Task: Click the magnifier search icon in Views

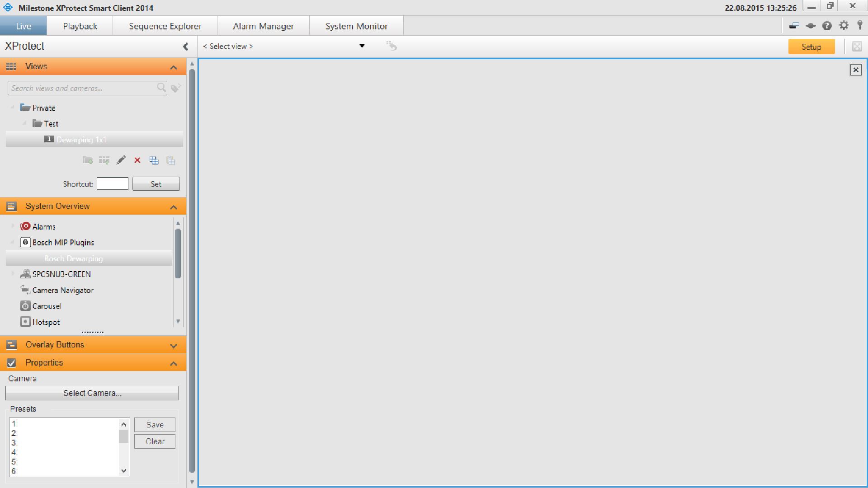Action: coord(161,88)
